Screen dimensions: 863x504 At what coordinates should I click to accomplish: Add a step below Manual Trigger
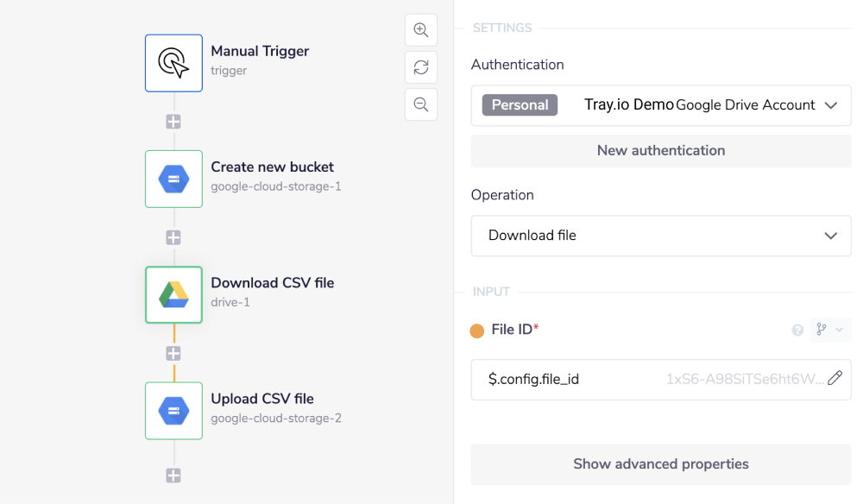173,122
